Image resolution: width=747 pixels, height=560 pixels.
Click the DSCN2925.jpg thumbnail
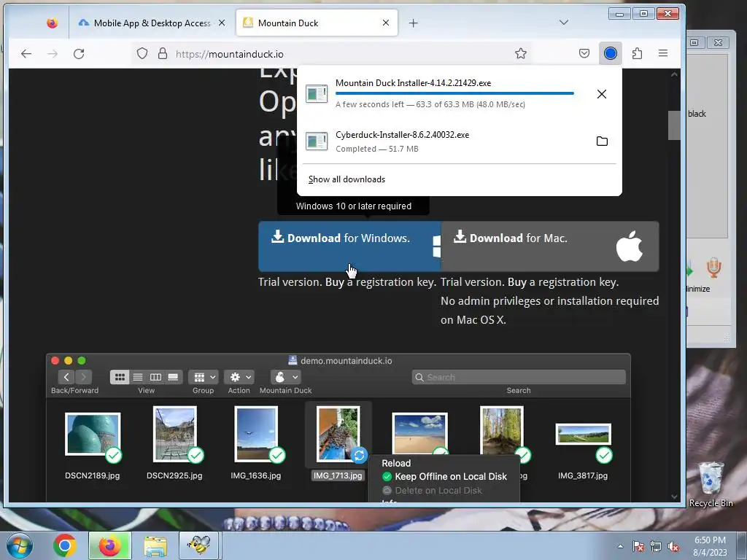pos(175,434)
